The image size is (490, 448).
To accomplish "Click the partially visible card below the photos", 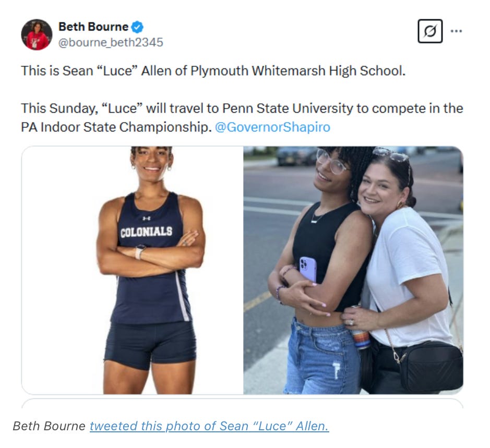I will (242, 403).
